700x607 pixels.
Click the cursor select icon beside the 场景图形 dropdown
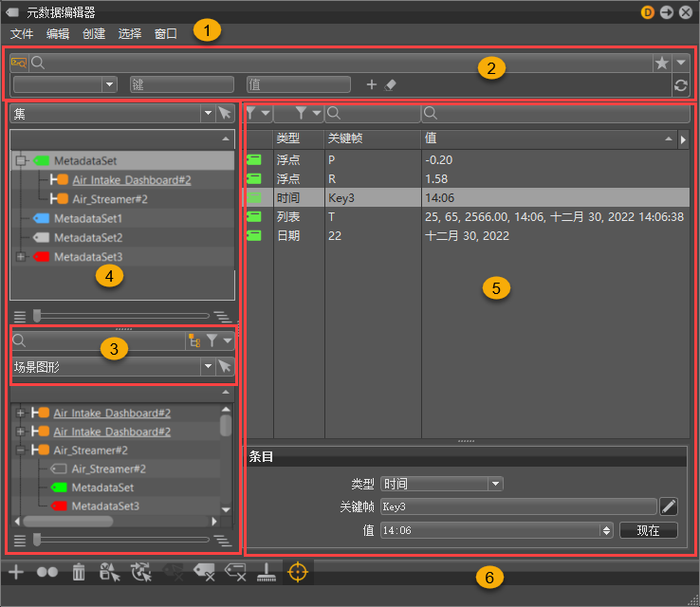pyautogui.click(x=225, y=366)
